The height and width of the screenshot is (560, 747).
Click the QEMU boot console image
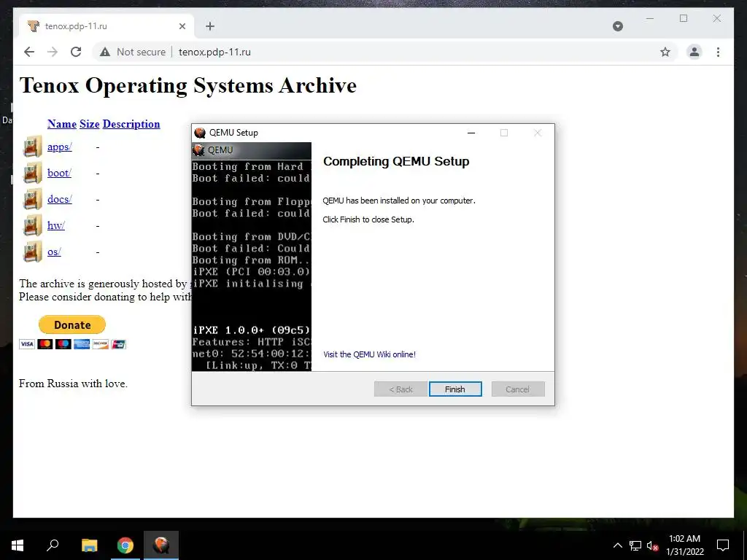click(252, 257)
